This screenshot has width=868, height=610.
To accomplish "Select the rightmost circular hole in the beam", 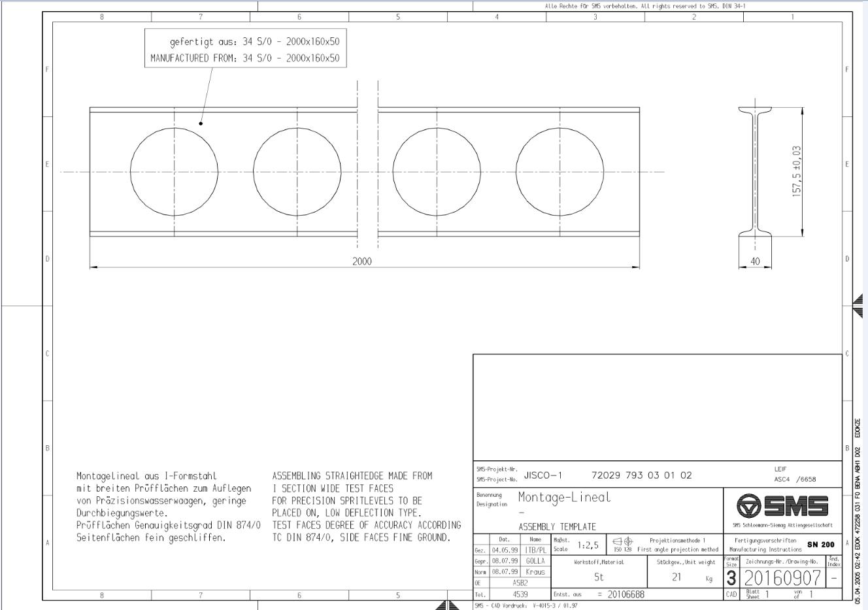I will coord(559,172).
